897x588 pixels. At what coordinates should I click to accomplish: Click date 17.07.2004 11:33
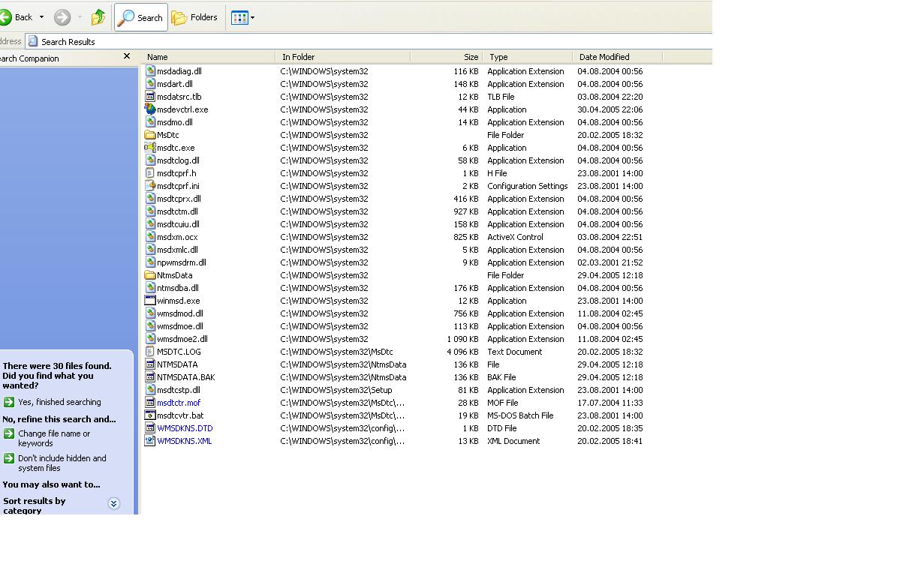point(610,403)
